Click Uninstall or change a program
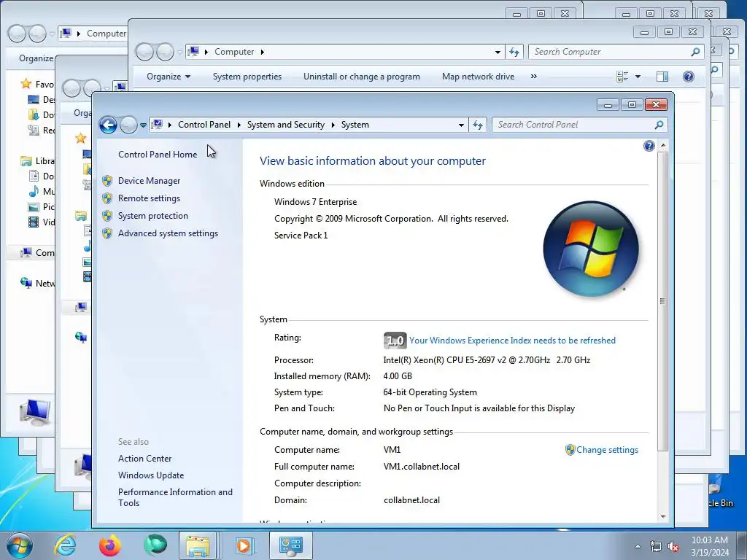 click(362, 77)
